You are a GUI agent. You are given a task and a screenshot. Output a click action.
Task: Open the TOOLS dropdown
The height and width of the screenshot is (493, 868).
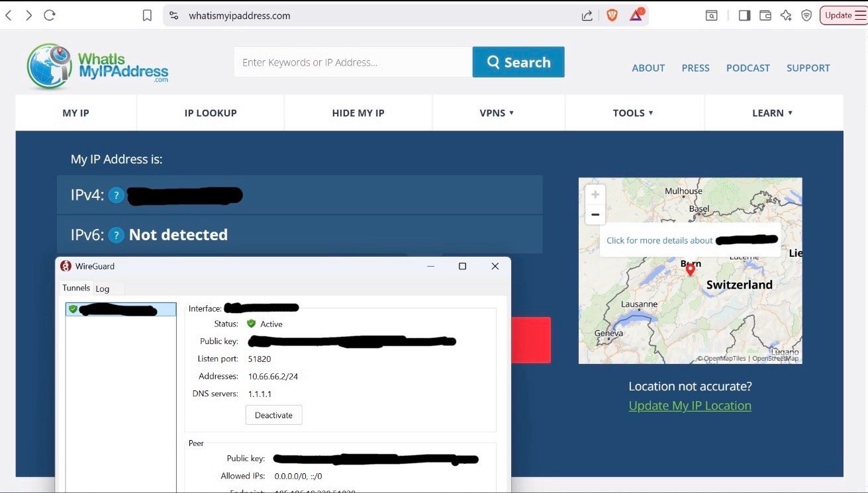[x=633, y=112]
